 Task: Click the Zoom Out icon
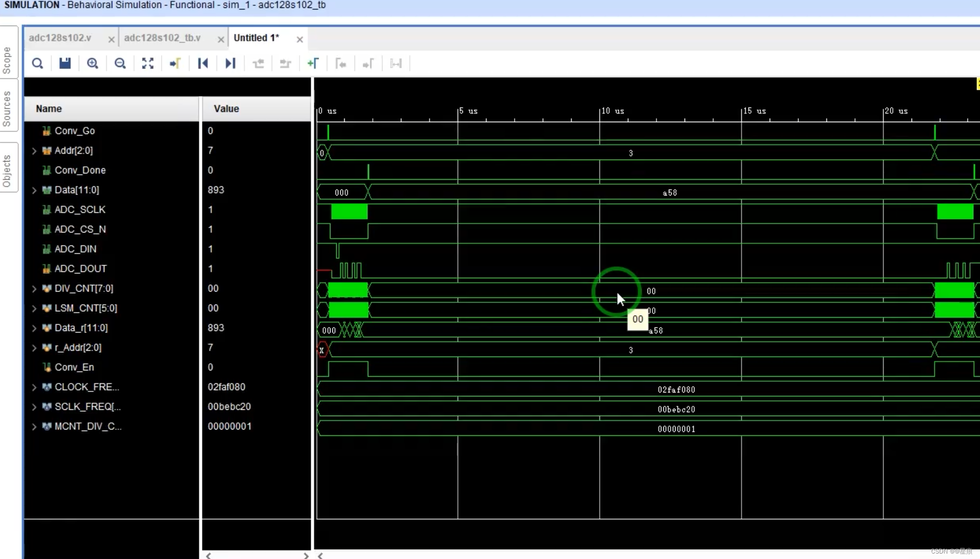(120, 64)
